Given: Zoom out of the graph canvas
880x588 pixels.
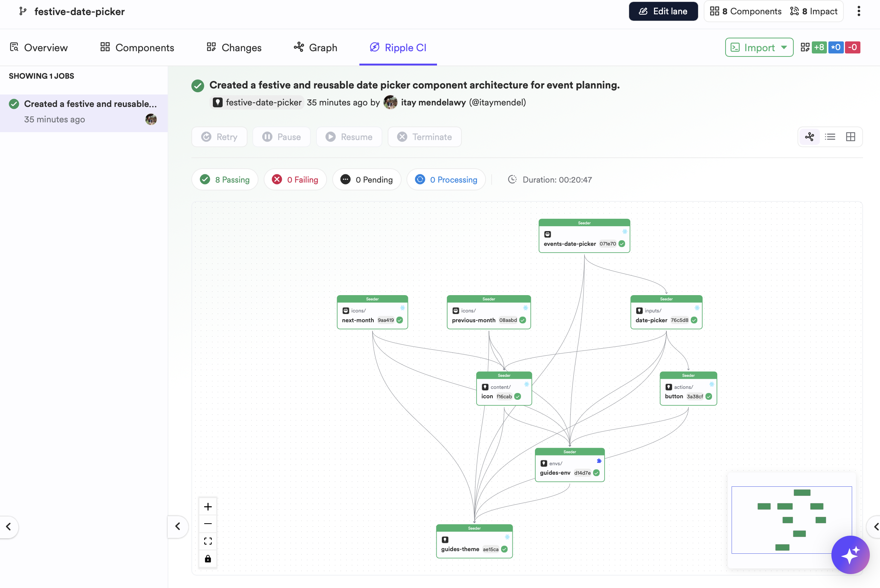Looking at the screenshot, I should click(x=208, y=524).
